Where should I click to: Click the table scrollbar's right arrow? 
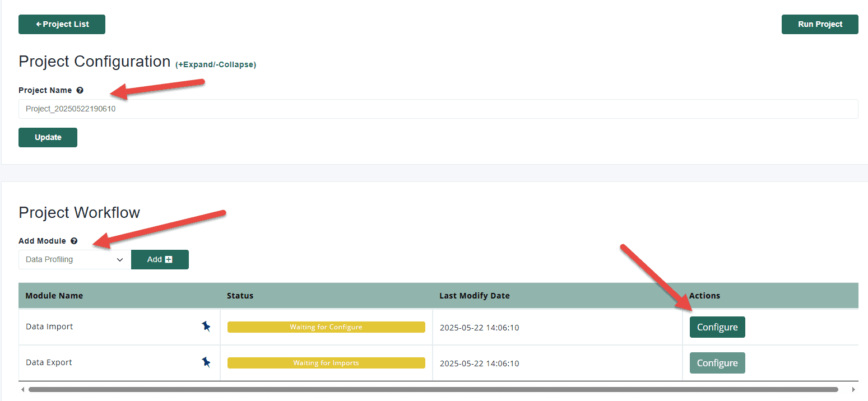pos(853,389)
